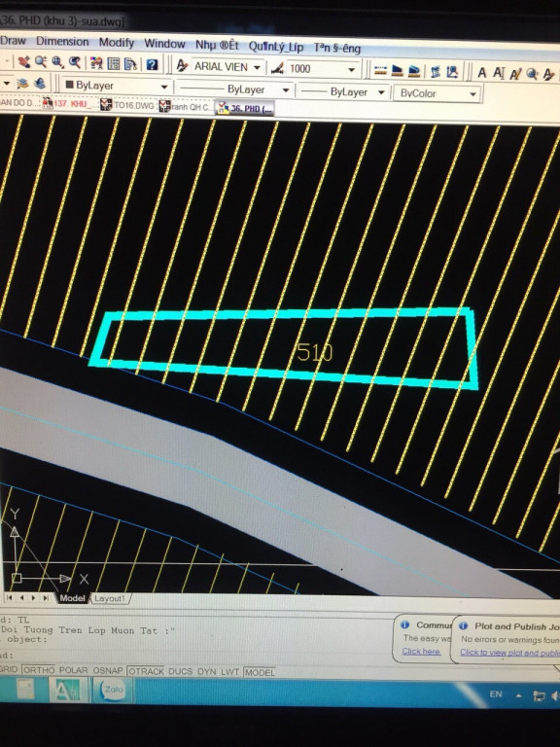The image size is (560, 747).
Task: Click the Dimension Style icon beside 1000
Action: 278,69
